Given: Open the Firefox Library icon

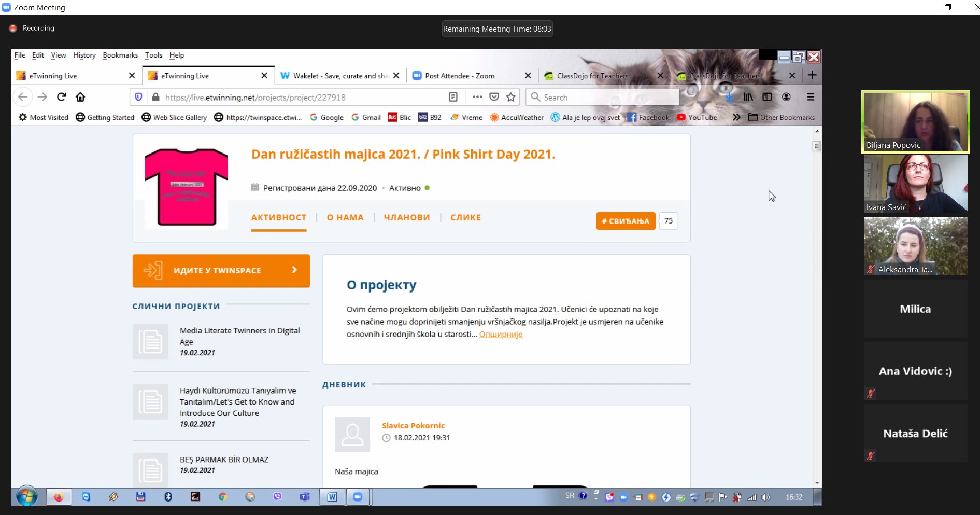Looking at the screenshot, I should click(748, 97).
